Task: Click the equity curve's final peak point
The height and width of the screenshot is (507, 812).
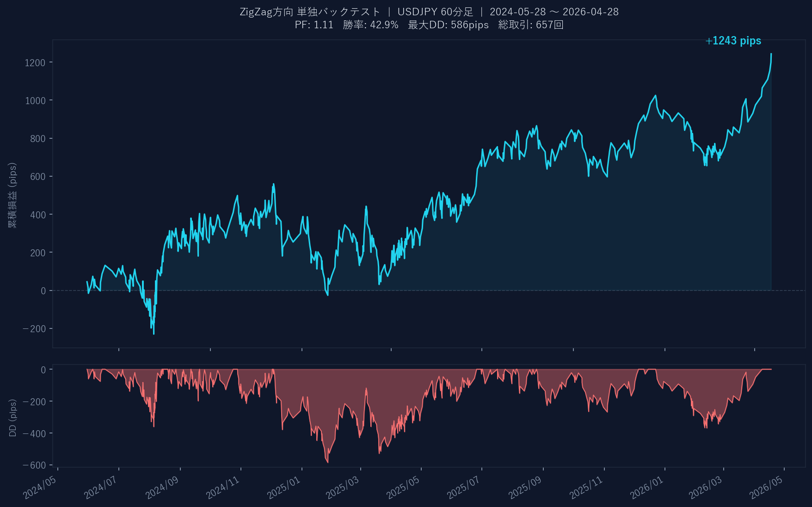Action: click(x=771, y=54)
